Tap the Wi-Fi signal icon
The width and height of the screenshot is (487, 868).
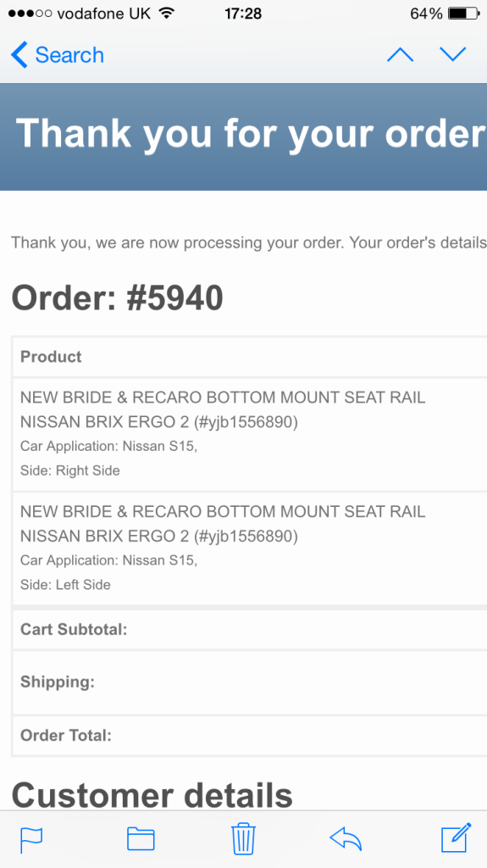pyautogui.click(x=166, y=13)
